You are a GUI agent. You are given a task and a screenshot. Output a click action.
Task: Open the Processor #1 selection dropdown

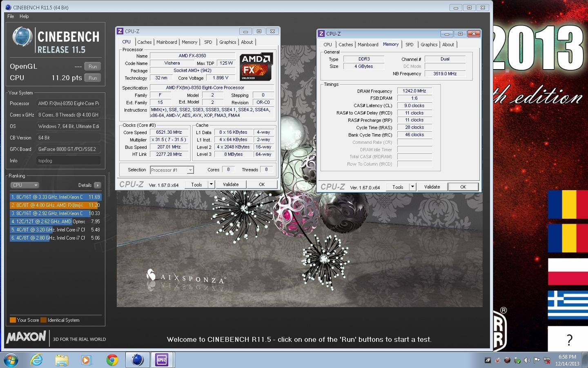(x=172, y=170)
